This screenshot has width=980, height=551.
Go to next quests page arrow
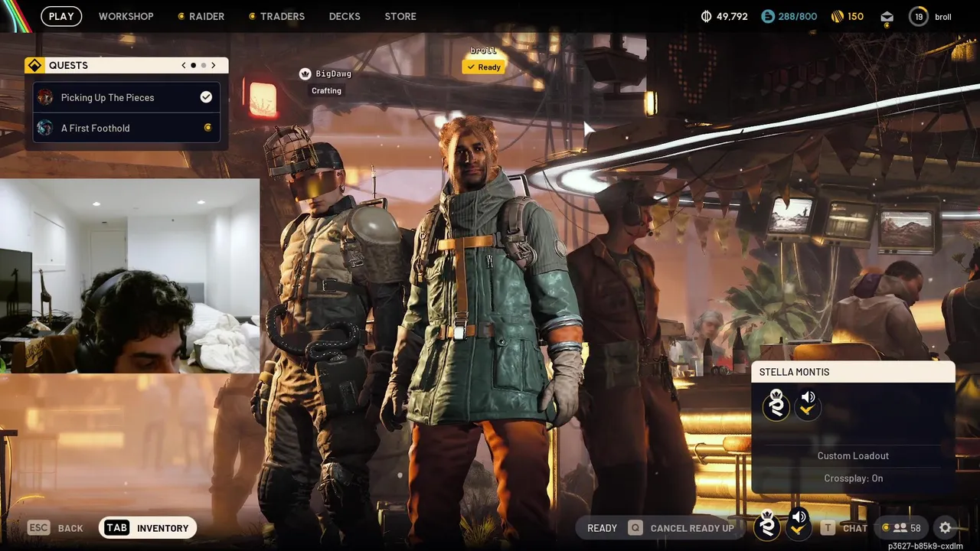point(214,66)
